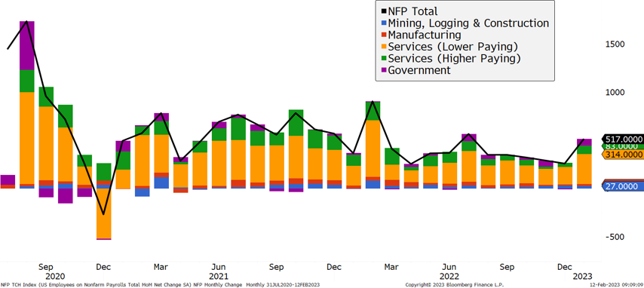Click the blue Mining, Logging & Construction swatch

click(384, 24)
